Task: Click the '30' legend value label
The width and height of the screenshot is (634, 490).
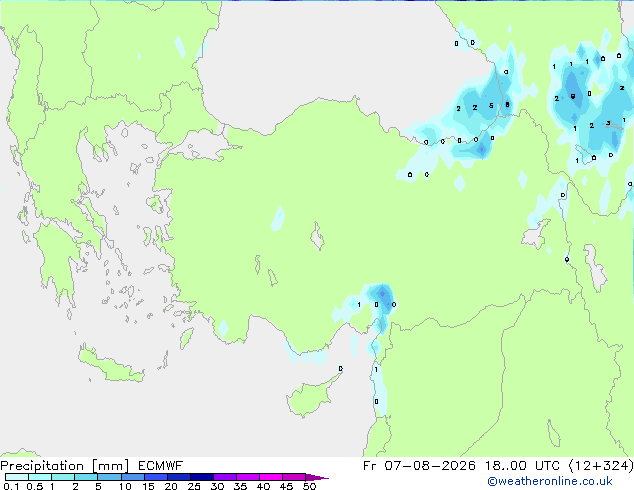Action: click(217, 486)
